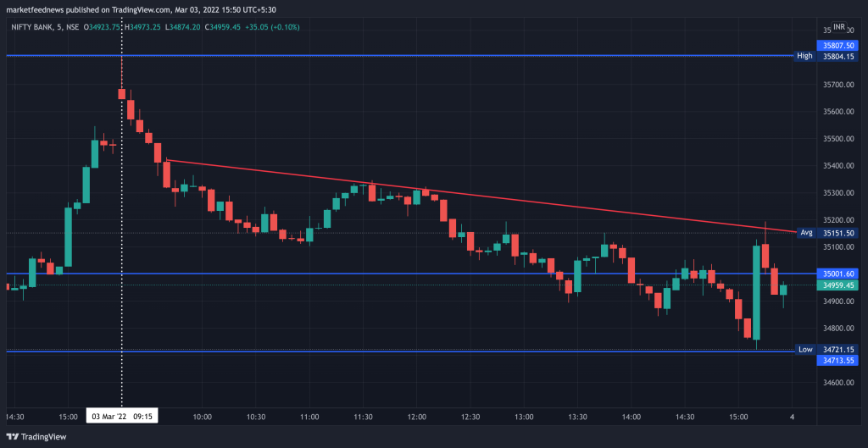Open the INR currency selector

[x=839, y=27]
